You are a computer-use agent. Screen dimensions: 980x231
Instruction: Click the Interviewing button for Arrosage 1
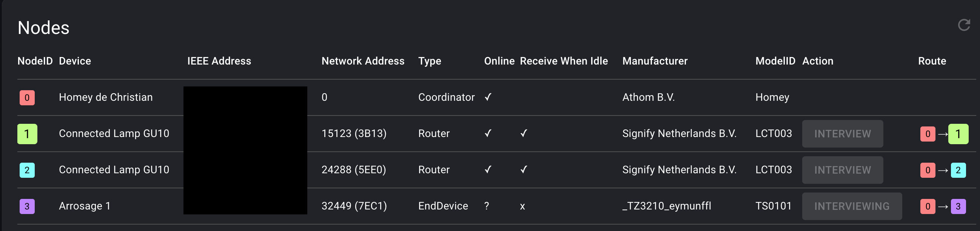tap(851, 206)
